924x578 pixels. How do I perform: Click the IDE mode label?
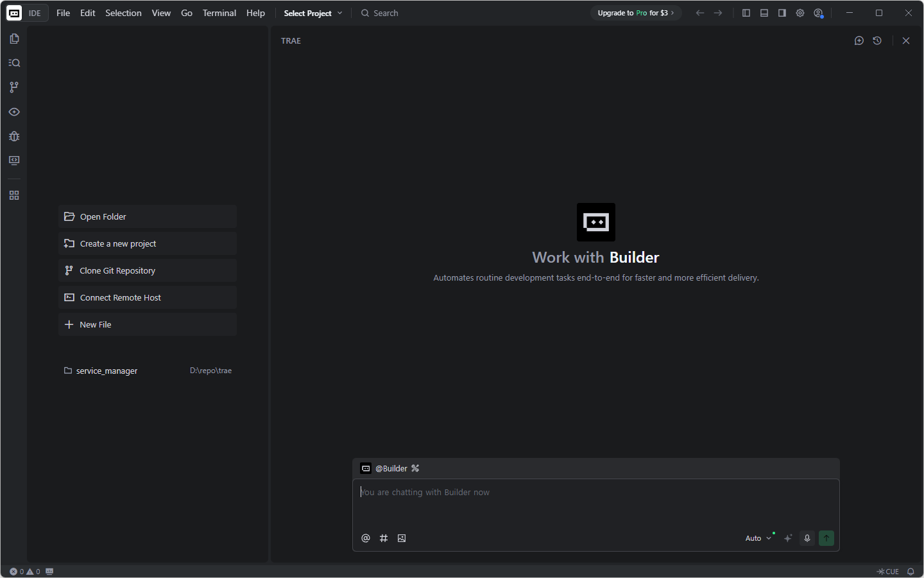click(x=35, y=13)
